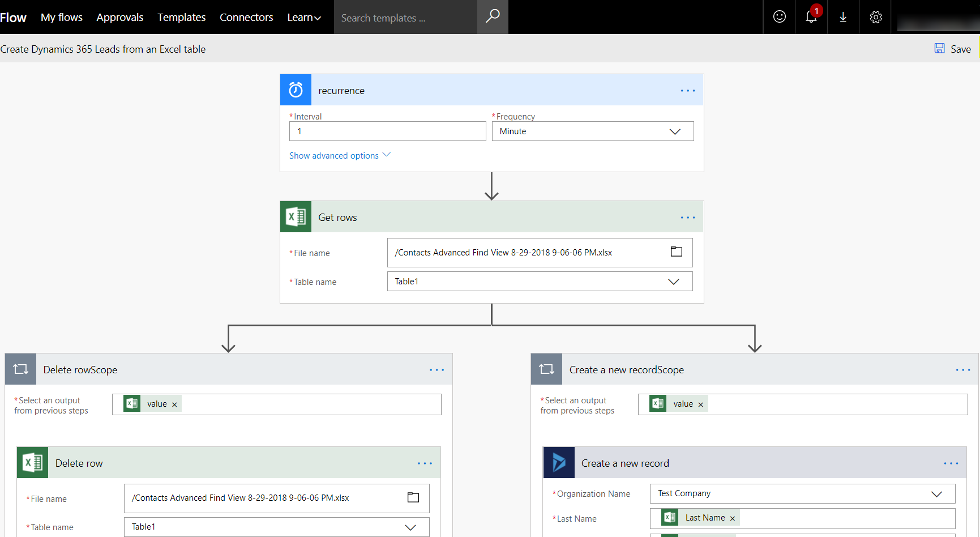Click the recurrence clock icon
This screenshot has height=537, width=980.
click(296, 89)
